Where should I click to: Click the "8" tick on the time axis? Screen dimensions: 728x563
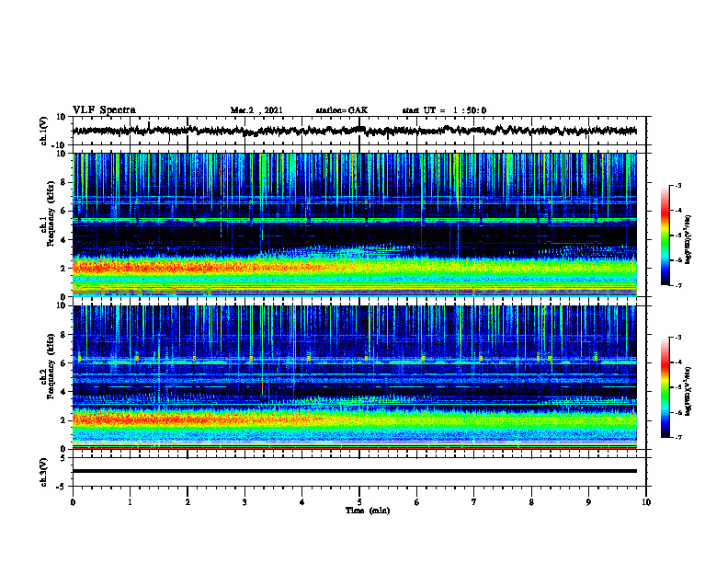pyautogui.click(x=531, y=502)
